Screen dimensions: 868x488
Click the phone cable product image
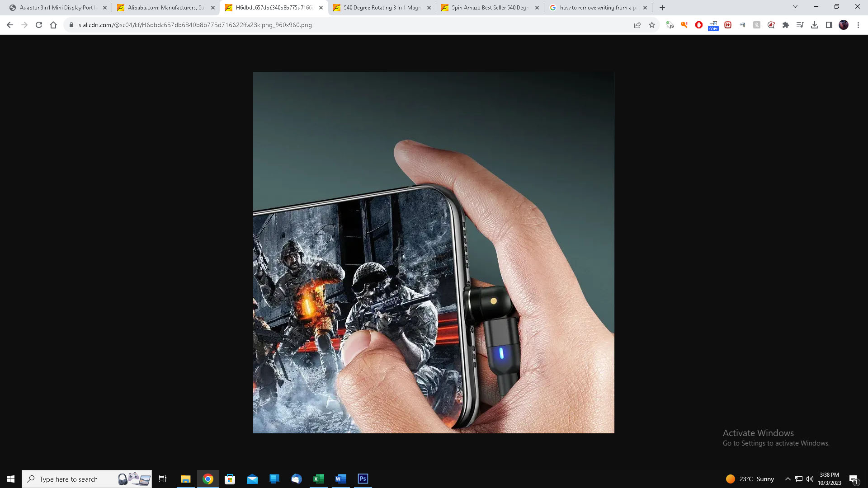434,253
